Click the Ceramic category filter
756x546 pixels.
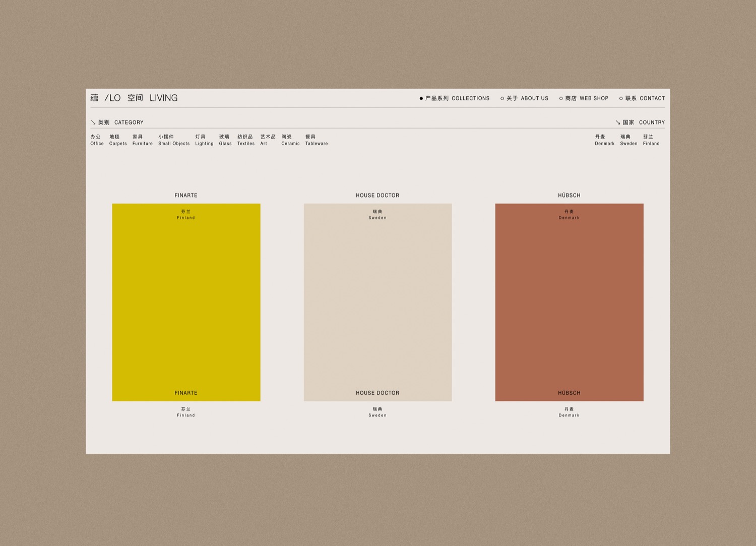click(290, 140)
